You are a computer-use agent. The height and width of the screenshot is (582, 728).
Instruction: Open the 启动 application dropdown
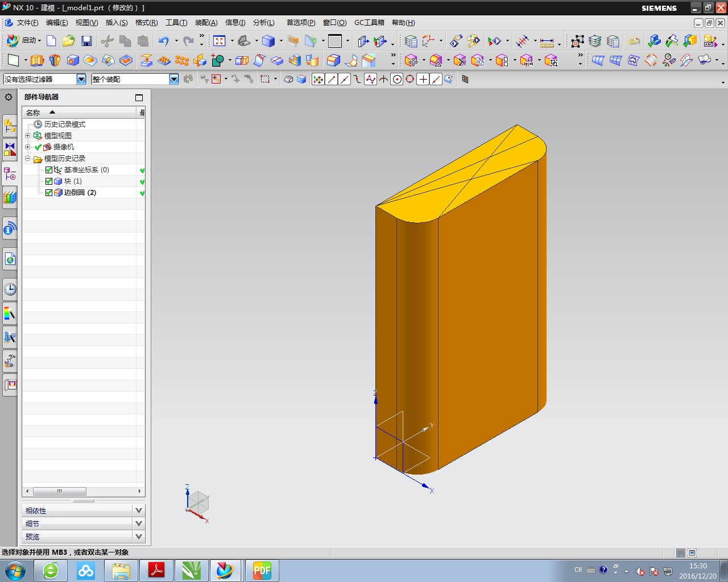click(24, 41)
